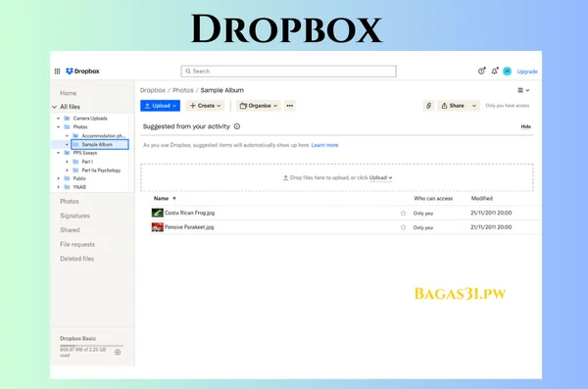Click Photos in the breadcrumb

tap(182, 90)
